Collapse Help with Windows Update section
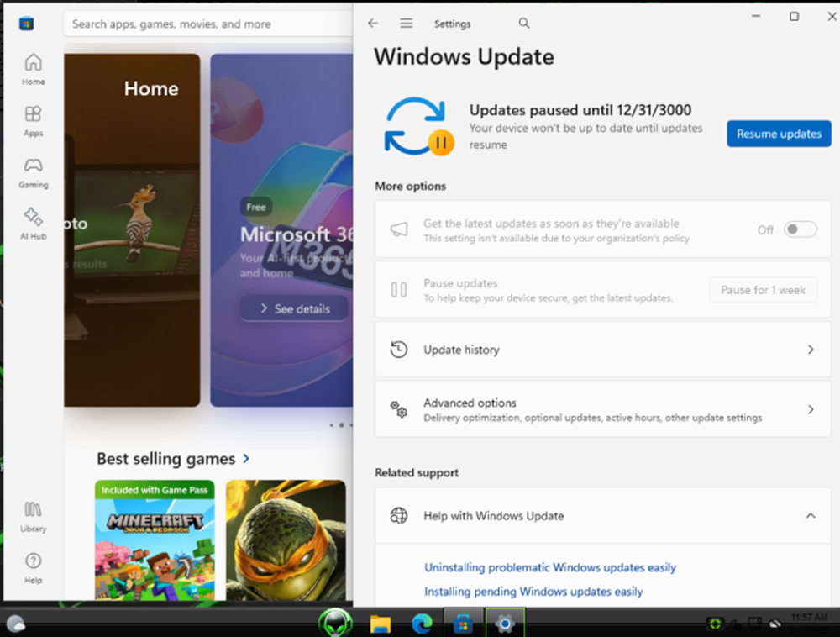The width and height of the screenshot is (840, 637). (810, 516)
